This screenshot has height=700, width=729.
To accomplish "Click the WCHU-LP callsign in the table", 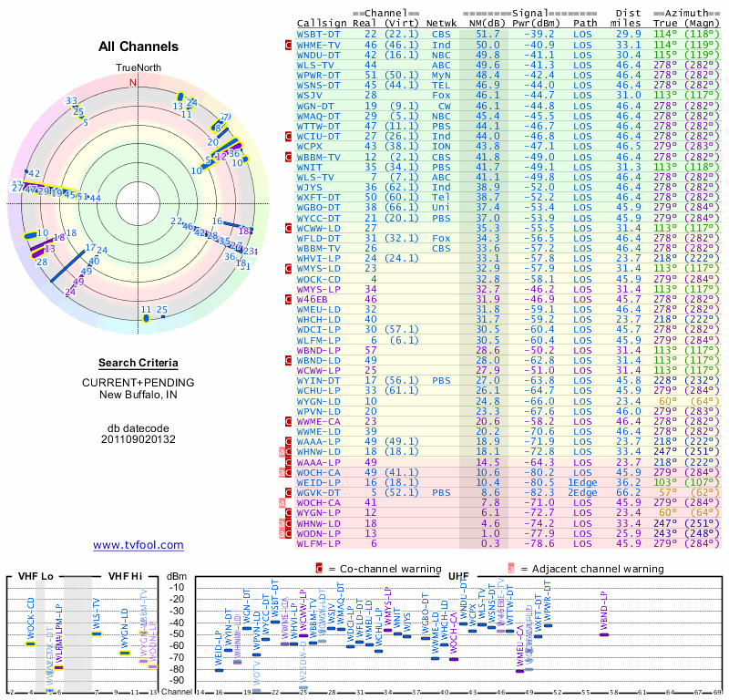I will point(318,391).
